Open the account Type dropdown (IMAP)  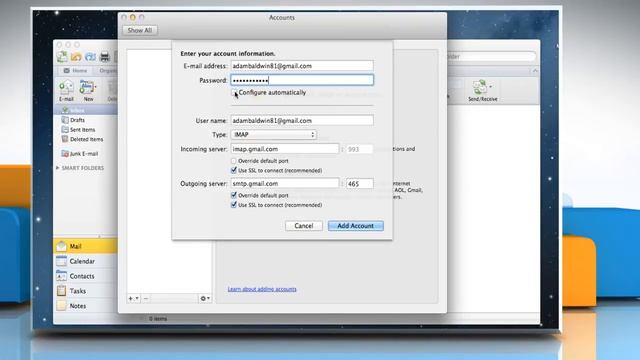[273, 135]
